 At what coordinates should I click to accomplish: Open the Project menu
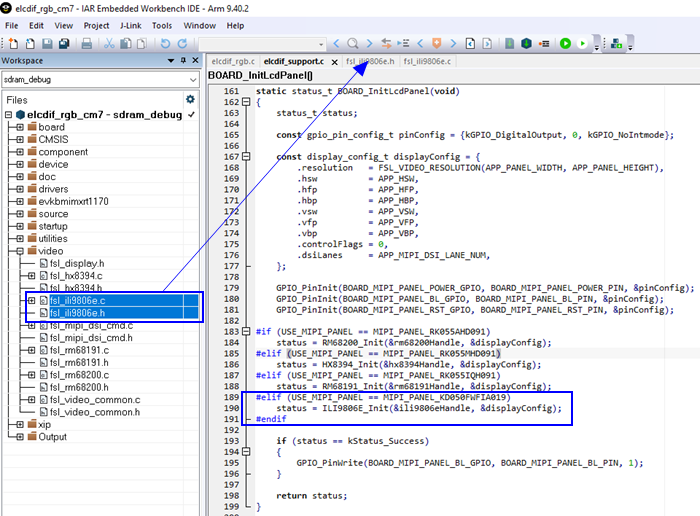pos(97,25)
